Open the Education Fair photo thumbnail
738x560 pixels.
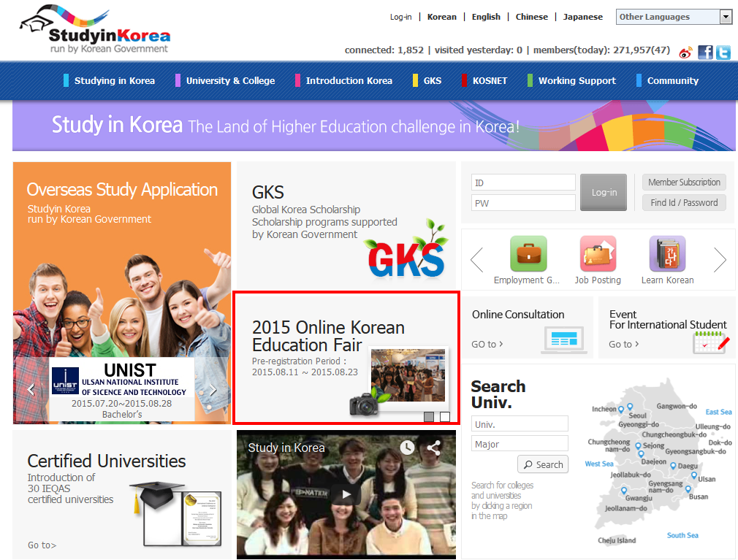pyautogui.click(x=408, y=375)
